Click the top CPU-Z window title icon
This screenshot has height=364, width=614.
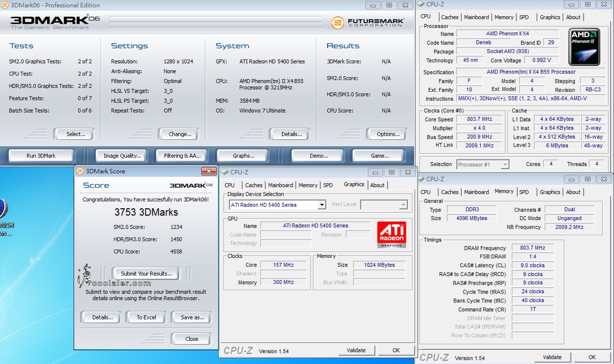421,4
